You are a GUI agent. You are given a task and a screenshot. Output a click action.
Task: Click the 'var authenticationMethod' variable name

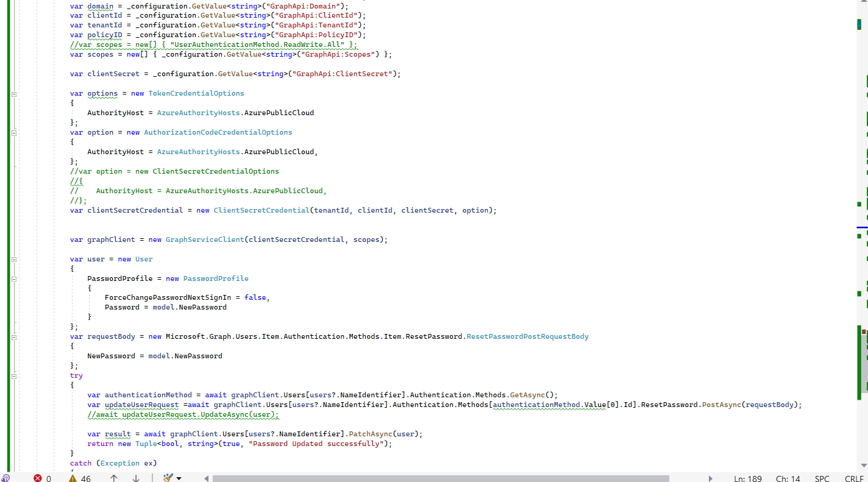coord(149,395)
